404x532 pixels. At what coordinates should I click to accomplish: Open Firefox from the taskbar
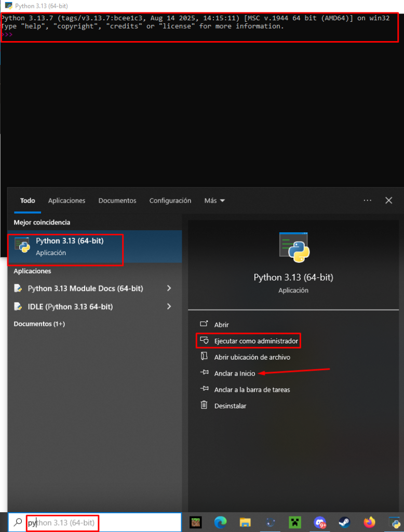[369, 522]
